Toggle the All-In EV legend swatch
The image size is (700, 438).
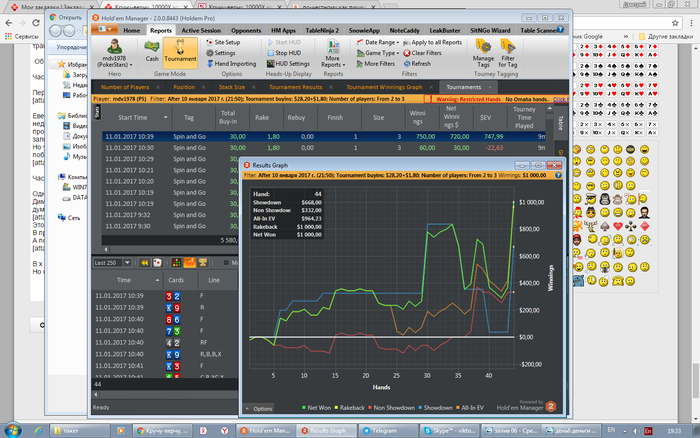pyautogui.click(x=458, y=408)
